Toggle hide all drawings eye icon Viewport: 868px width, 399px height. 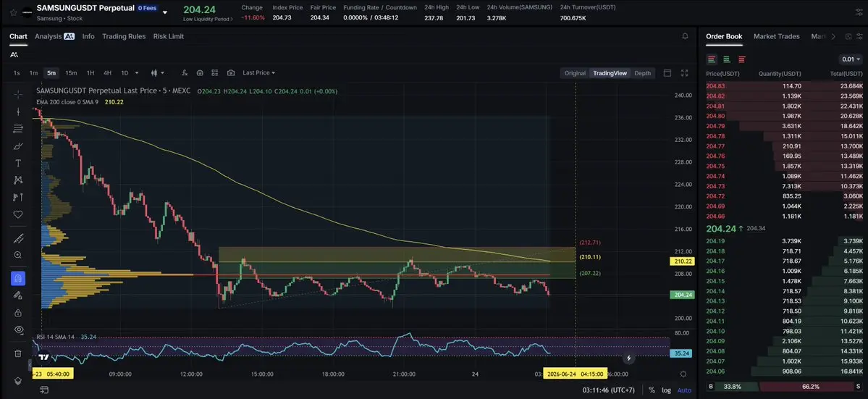click(x=17, y=329)
